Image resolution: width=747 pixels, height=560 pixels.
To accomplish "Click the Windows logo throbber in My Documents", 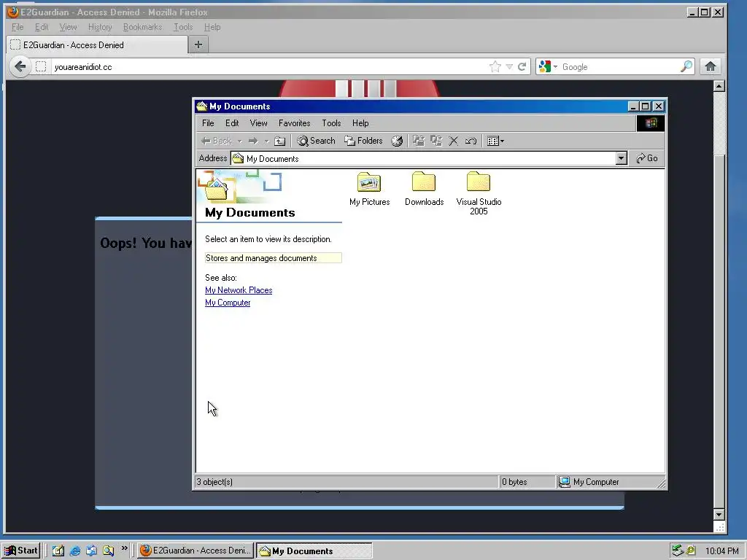I will (x=650, y=123).
